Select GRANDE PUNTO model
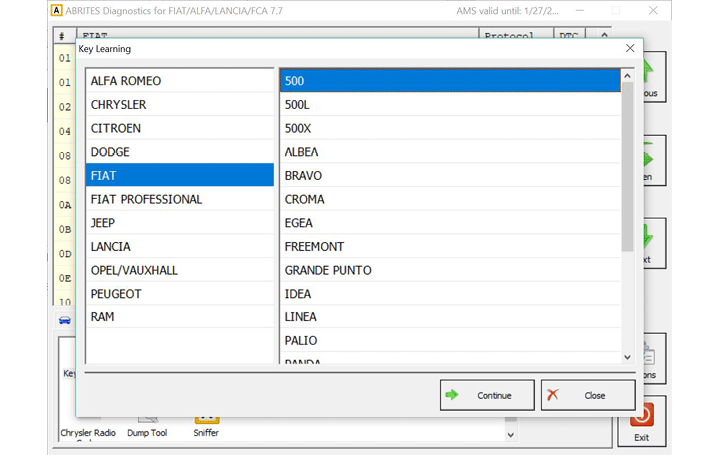This screenshot has width=719, height=455. 449,270
